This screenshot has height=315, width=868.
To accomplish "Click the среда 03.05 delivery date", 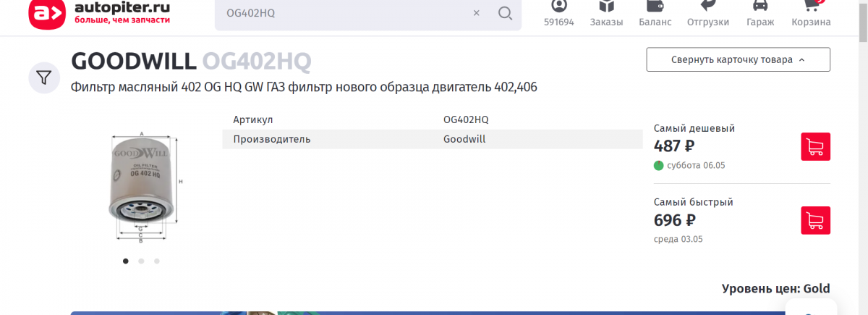I will pos(678,239).
